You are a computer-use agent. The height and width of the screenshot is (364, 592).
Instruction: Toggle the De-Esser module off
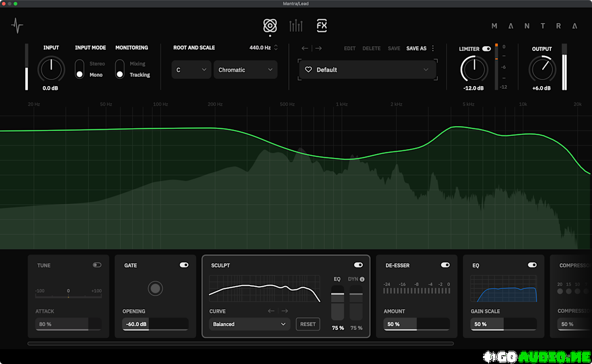(x=445, y=265)
